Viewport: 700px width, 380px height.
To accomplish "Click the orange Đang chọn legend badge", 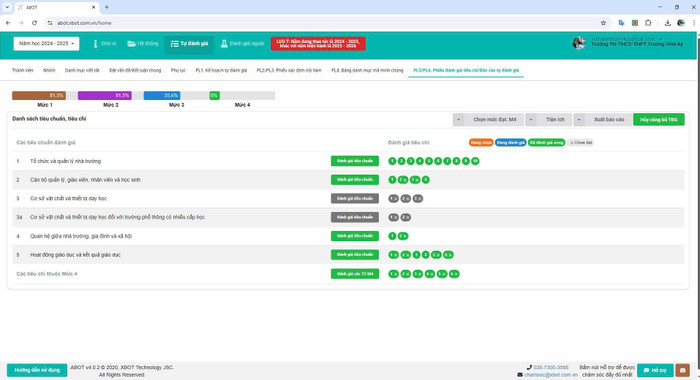I will pyautogui.click(x=481, y=142).
